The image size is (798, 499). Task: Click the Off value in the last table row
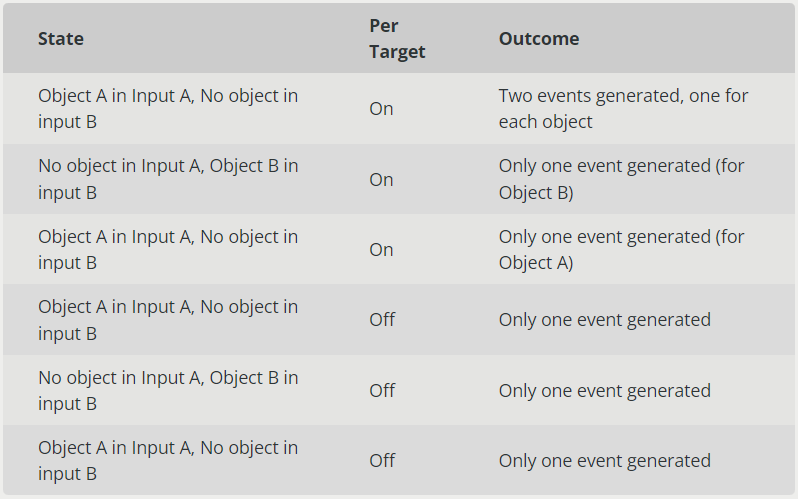click(x=382, y=461)
